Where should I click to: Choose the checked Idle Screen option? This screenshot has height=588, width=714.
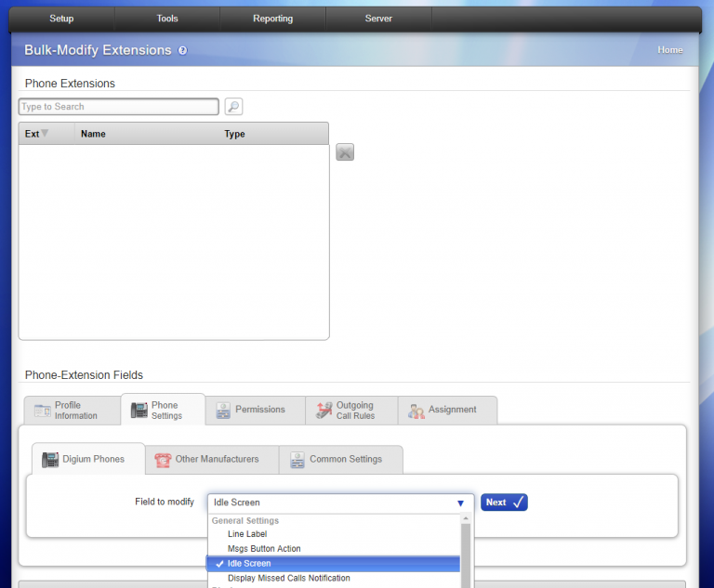pyautogui.click(x=334, y=564)
